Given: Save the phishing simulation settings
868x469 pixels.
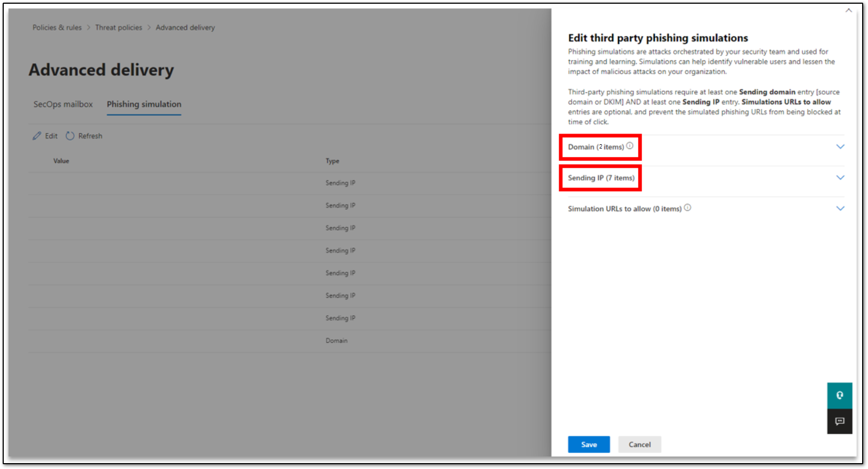Looking at the screenshot, I should pos(589,444).
